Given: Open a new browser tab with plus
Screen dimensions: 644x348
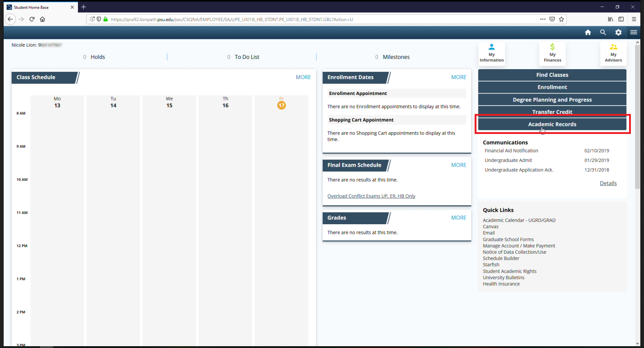Looking at the screenshot, I should click(83, 7).
